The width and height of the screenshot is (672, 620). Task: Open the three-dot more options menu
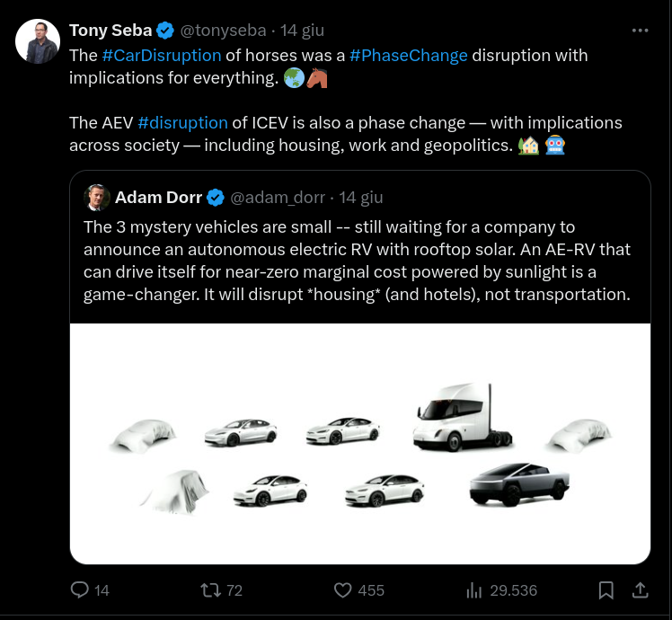pos(640,30)
